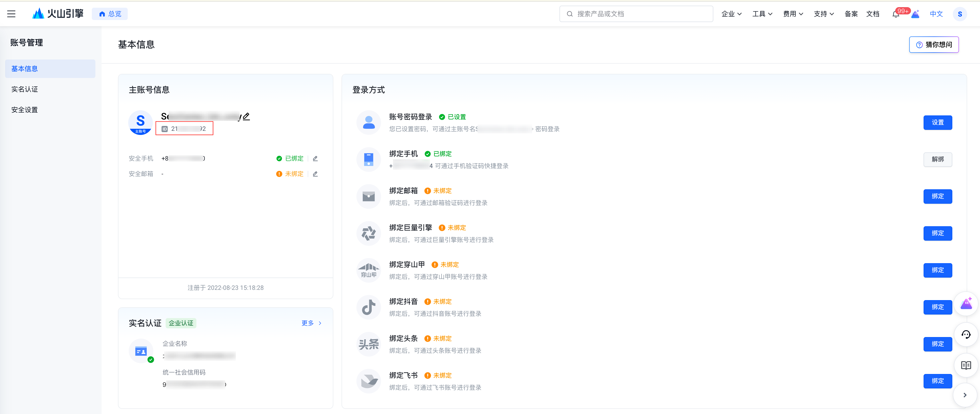Open 安全设置 in the sidebar
The width and height of the screenshot is (980, 414).
pos(25,110)
